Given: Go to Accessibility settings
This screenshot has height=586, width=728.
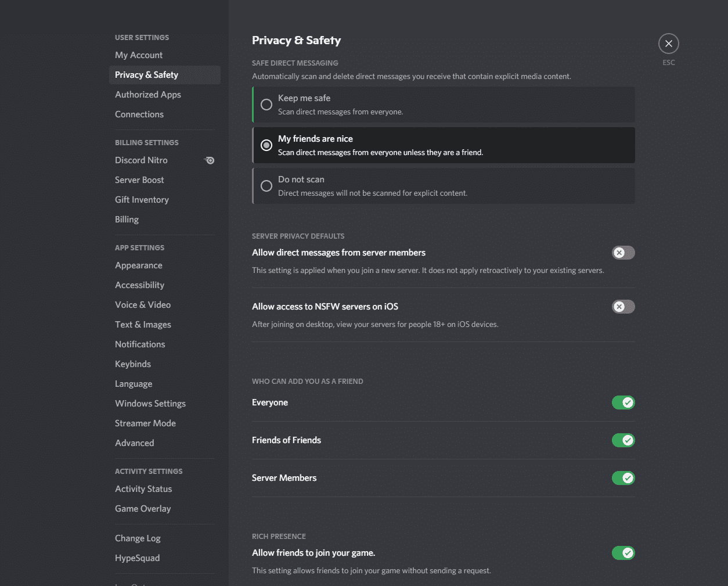Looking at the screenshot, I should pyautogui.click(x=165, y=285).
